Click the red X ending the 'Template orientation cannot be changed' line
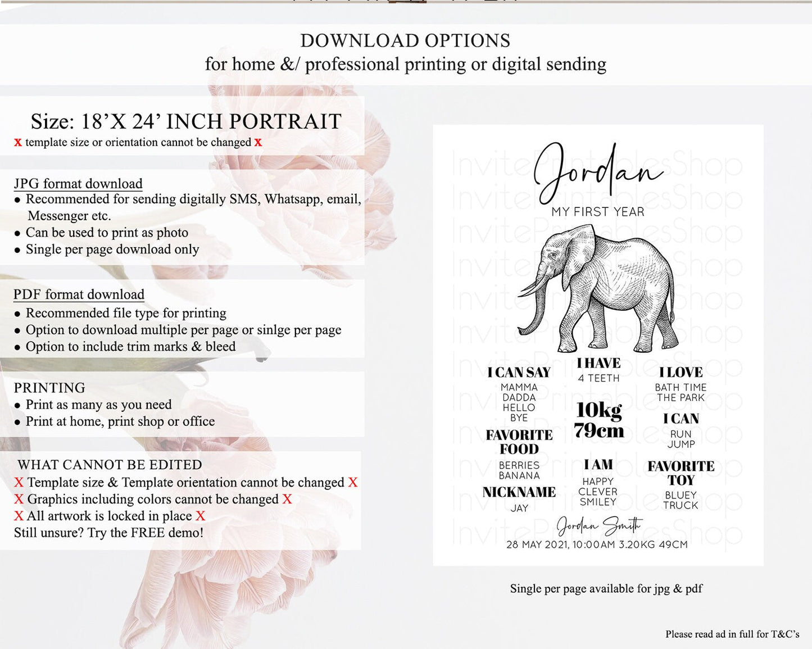The image size is (812, 649). tap(352, 482)
